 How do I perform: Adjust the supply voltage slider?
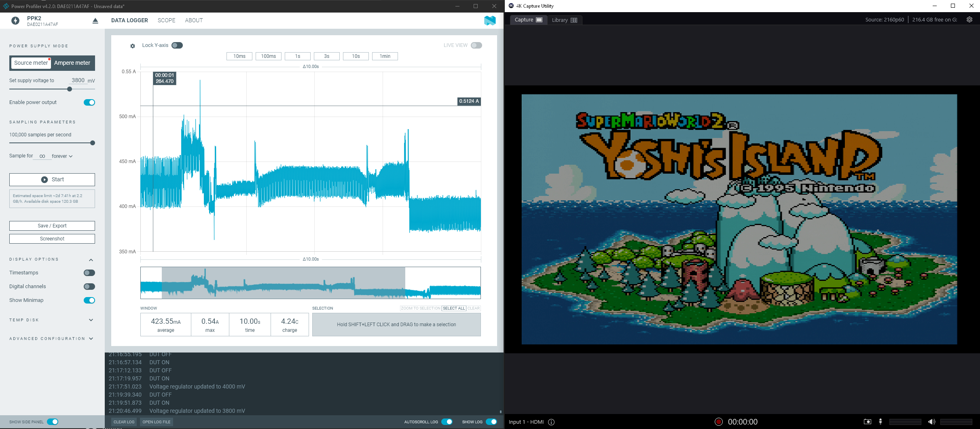click(x=70, y=89)
